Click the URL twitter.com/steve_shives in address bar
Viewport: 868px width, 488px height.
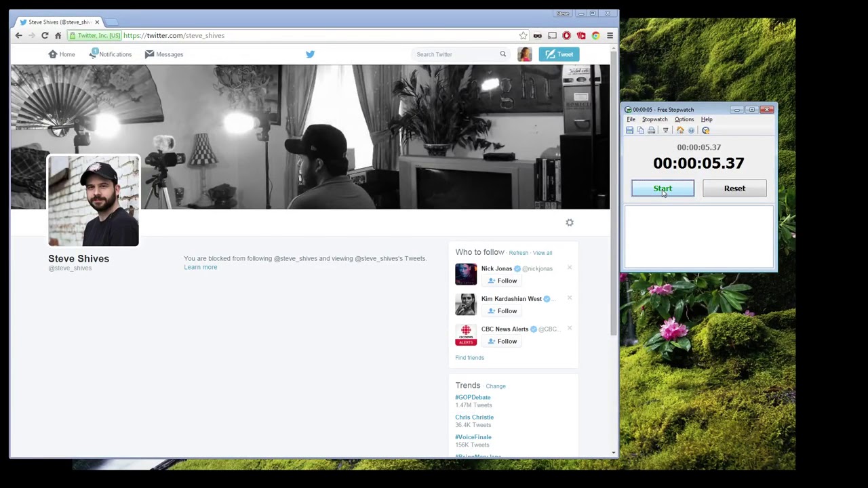coord(174,35)
